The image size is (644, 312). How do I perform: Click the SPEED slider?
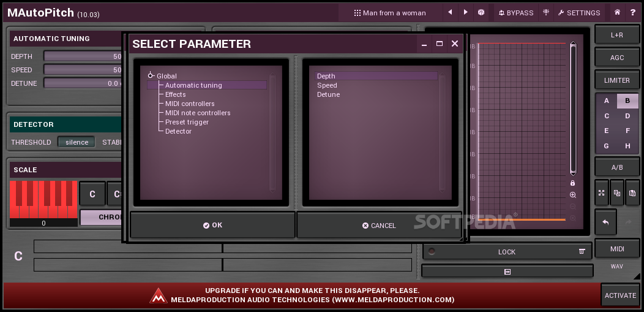coord(83,70)
